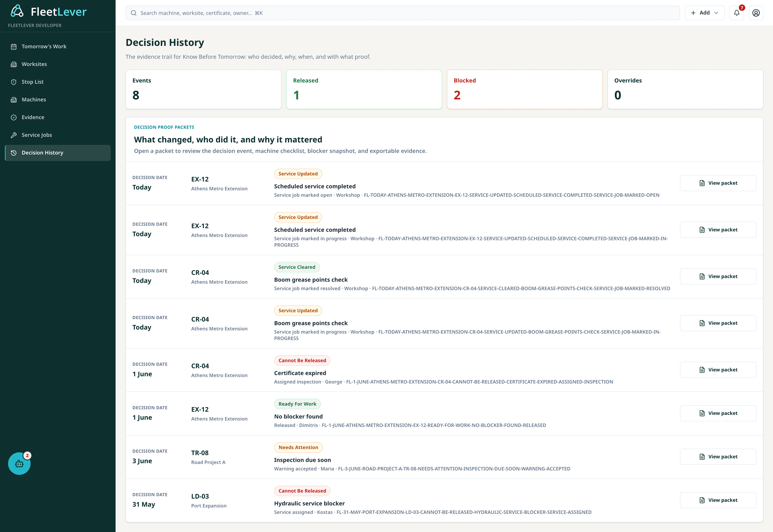773x532 pixels.
Task: Click document icon for Certificate expired packet
Action: click(702, 370)
